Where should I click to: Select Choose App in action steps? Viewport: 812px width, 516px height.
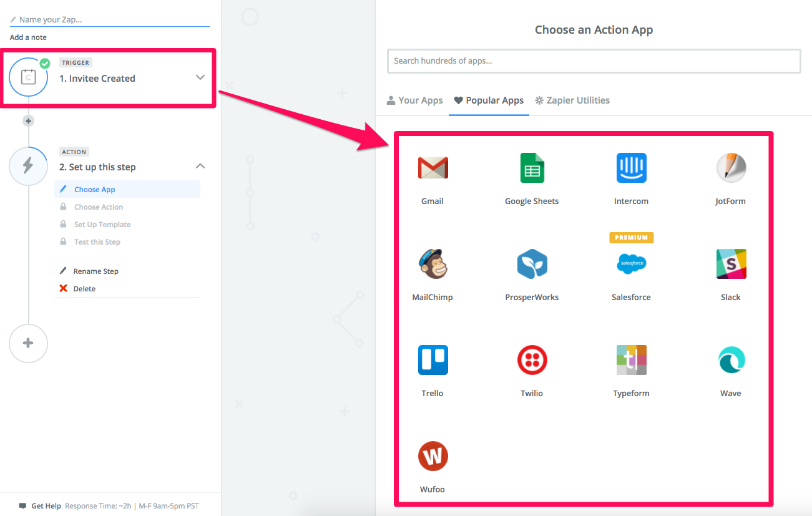127,190
